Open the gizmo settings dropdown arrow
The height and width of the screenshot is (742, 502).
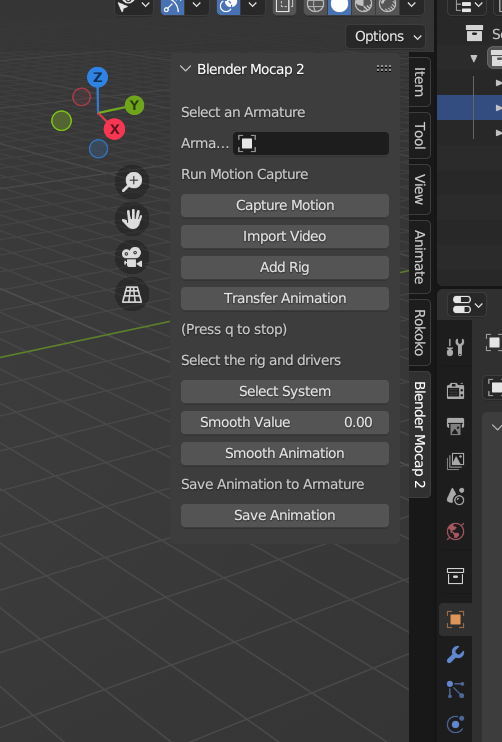[x=197, y=6]
